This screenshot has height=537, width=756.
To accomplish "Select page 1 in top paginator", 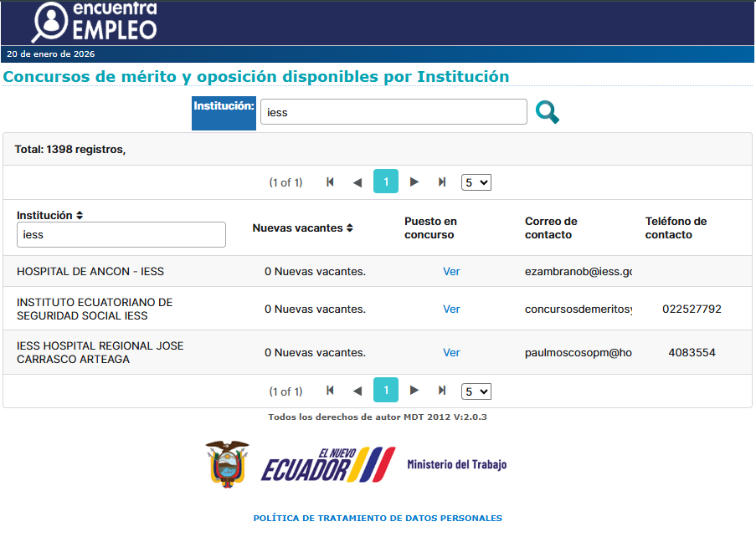I will click(x=385, y=182).
